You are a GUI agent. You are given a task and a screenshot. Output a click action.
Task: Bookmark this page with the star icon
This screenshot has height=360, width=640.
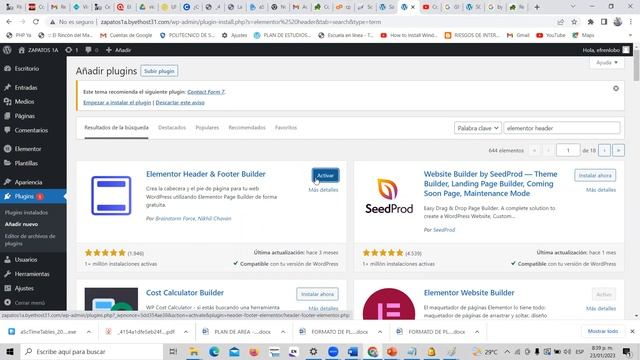[x=574, y=22]
